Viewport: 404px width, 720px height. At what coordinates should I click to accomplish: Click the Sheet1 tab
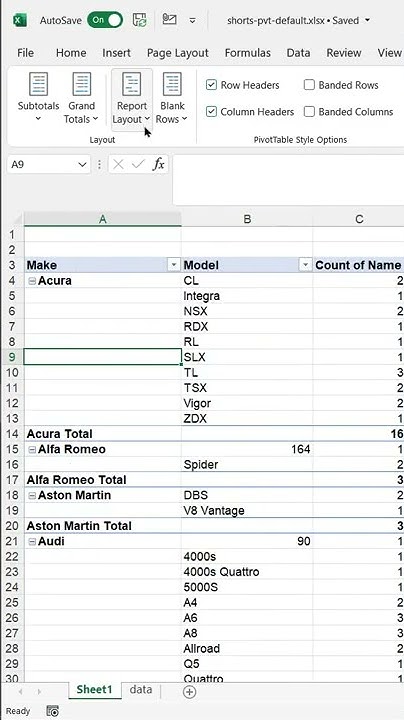point(95,690)
